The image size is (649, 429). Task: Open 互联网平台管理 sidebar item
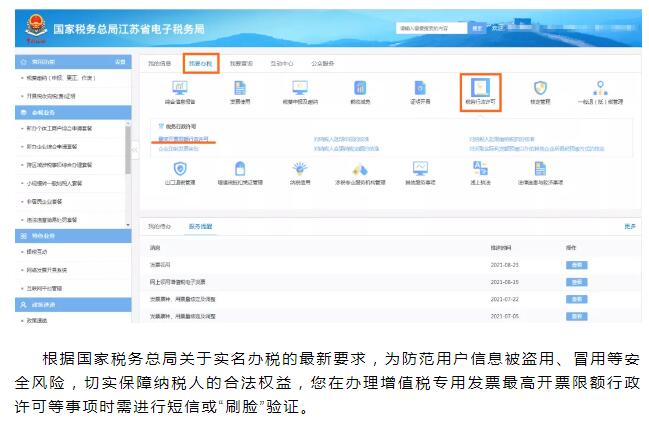click(44, 288)
